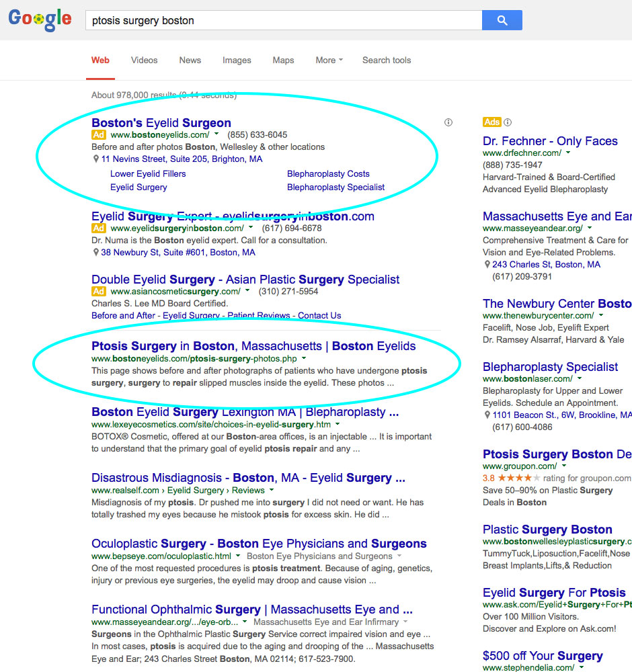This screenshot has height=672, width=632.
Task: Open 11 Nevins Street address link
Action: click(x=182, y=159)
